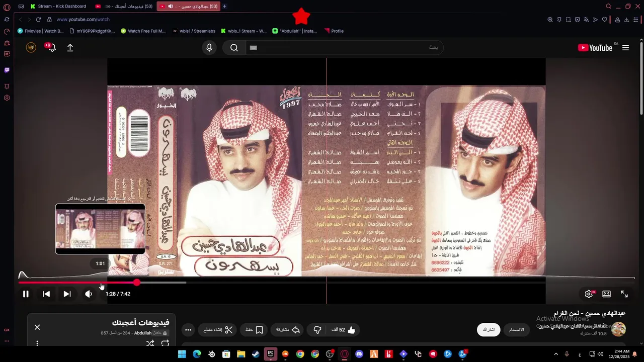Toggle playlist loop repeat icon
Image resolution: width=644 pixels, height=362 pixels.
(165, 343)
